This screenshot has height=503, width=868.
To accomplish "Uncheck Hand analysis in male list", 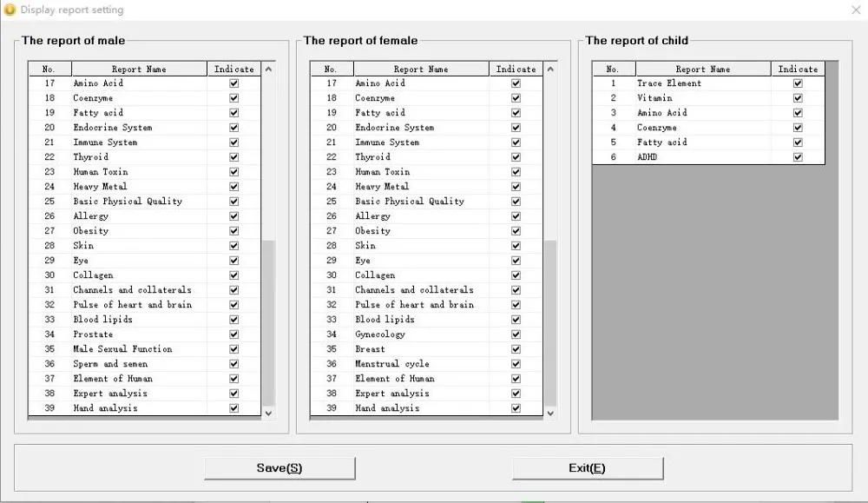I will (x=233, y=407).
